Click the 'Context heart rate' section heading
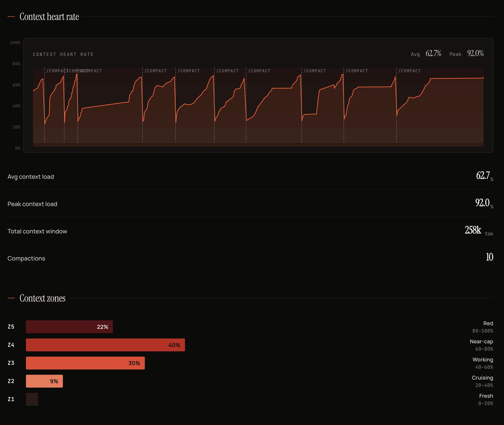This screenshot has width=504, height=425. point(49,17)
